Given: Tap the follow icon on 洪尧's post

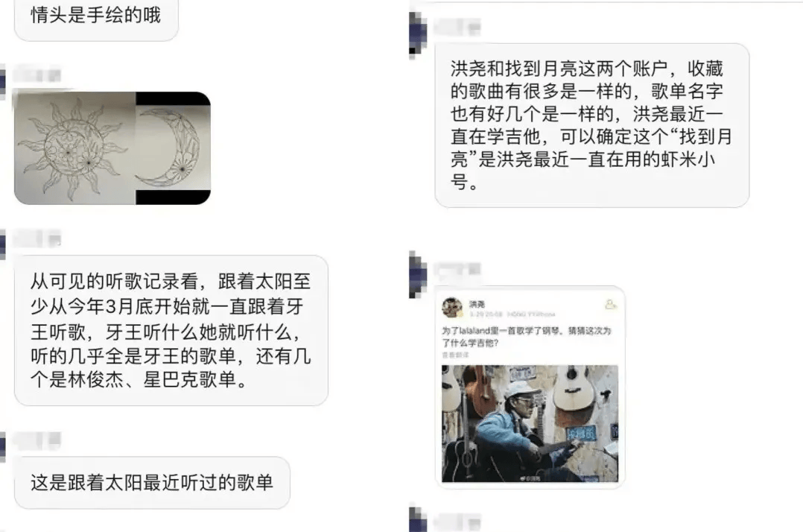Looking at the screenshot, I should coord(611,304).
